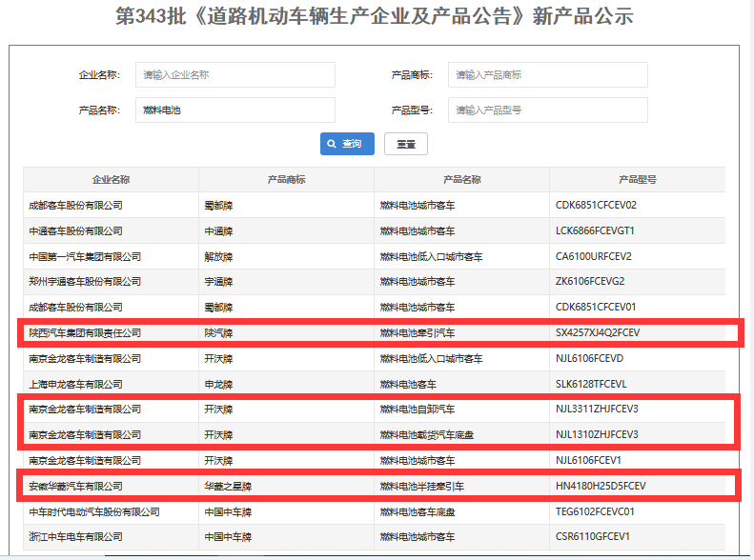Screen dimensions: 754x560
Task: Click company 中通客车股份有限公司
Action: (75, 231)
